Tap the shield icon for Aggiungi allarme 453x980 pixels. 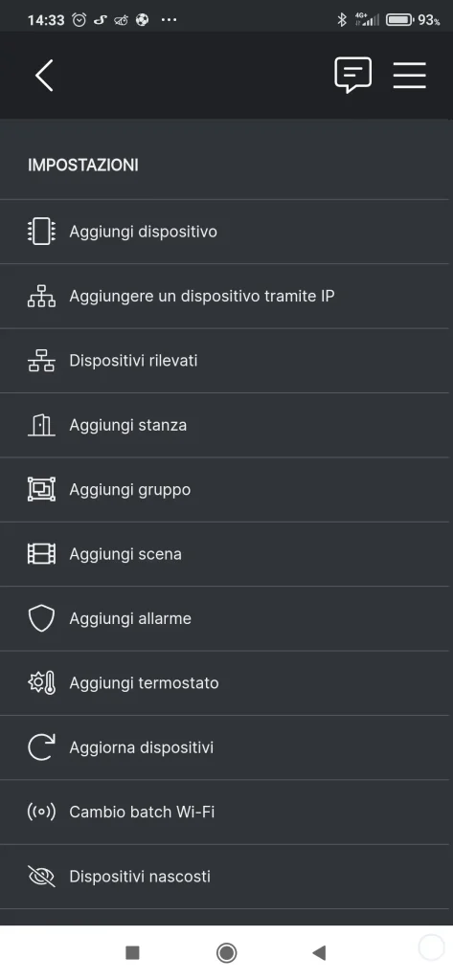(41, 618)
